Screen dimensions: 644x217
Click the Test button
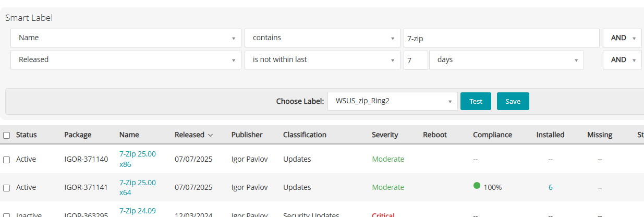point(476,101)
